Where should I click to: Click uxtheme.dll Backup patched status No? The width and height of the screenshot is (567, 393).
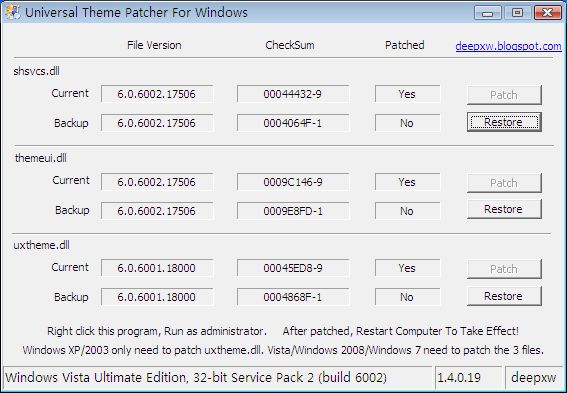pyautogui.click(x=408, y=297)
